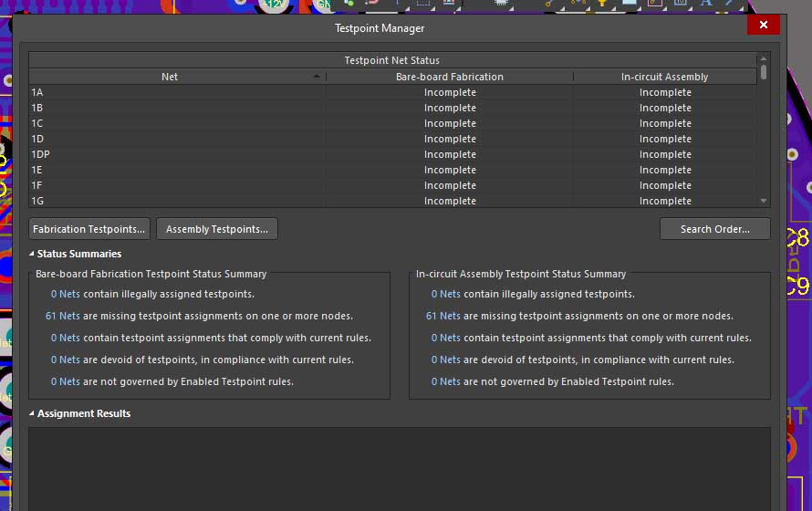812x511 pixels.
Task: Click Incomplete fabrication status for net 1C
Action: [x=450, y=123]
